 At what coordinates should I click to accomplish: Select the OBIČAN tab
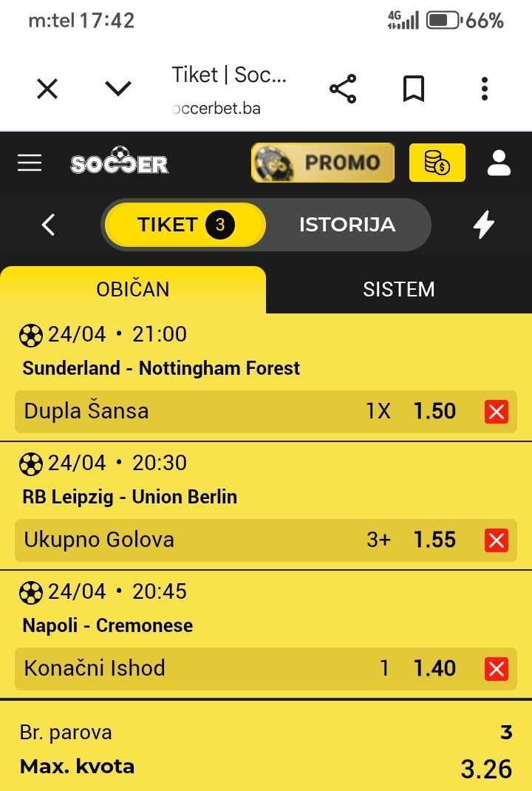133,290
